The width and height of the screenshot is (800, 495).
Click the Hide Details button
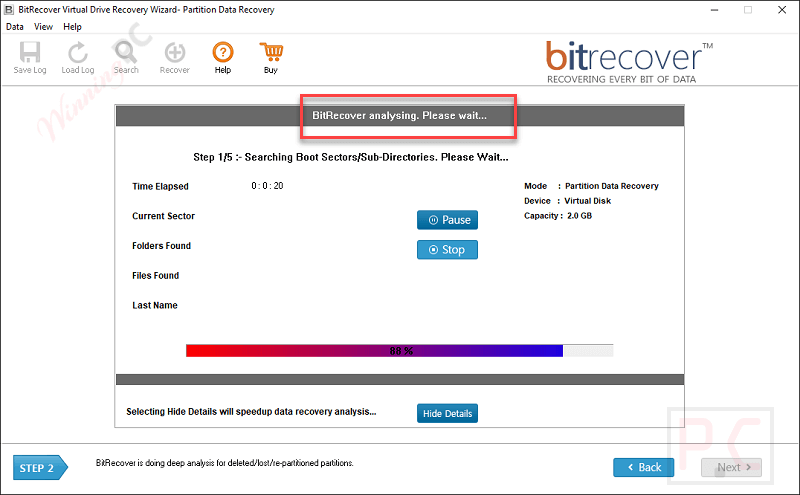click(447, 413)
